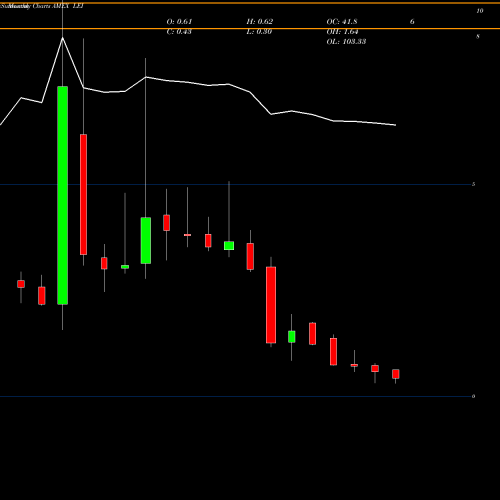Screen dimensions: 500x500
Task: Click the "0" price axis label
Action: click(474, 396)
